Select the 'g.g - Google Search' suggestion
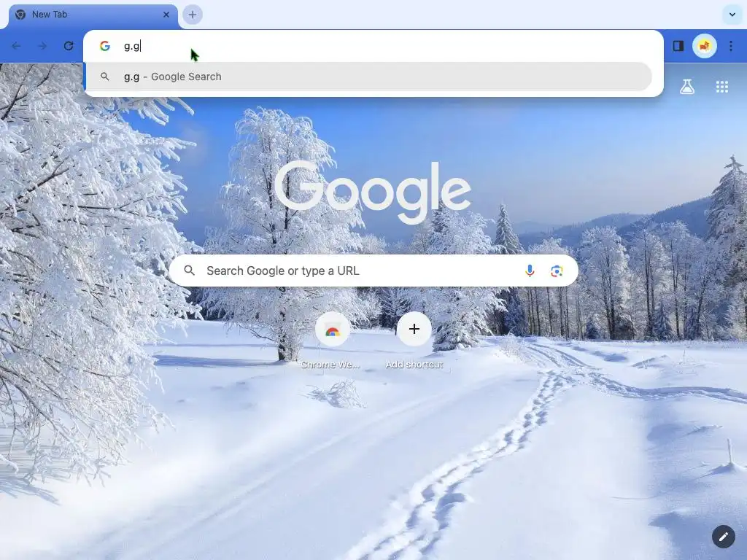747x560 pixels. point(368,77)
